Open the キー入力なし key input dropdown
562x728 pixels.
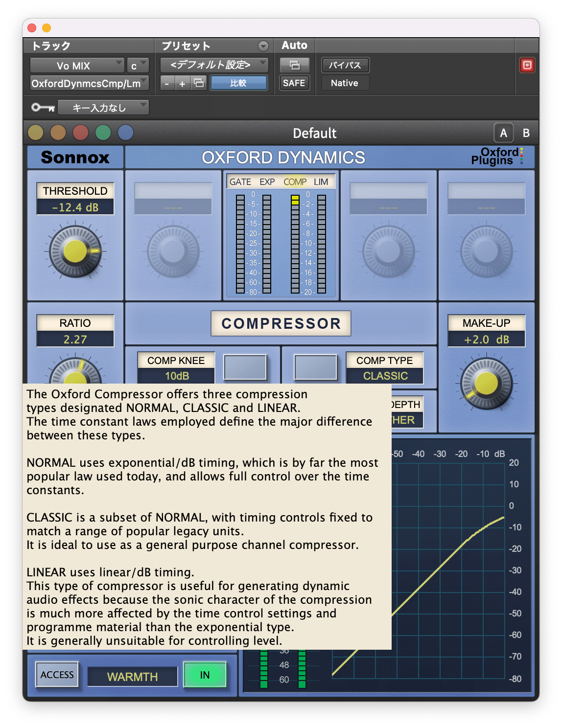(103, 107)
